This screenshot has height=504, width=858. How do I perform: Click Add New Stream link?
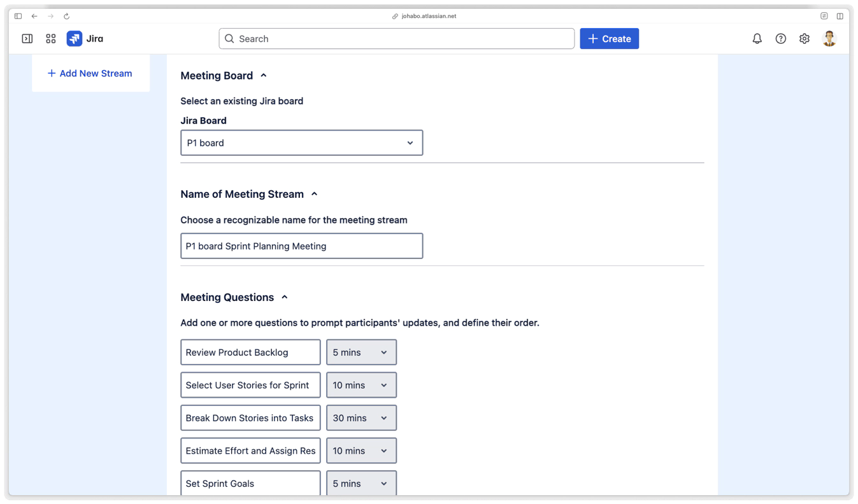pyautogui.click(x=90, y=73)
